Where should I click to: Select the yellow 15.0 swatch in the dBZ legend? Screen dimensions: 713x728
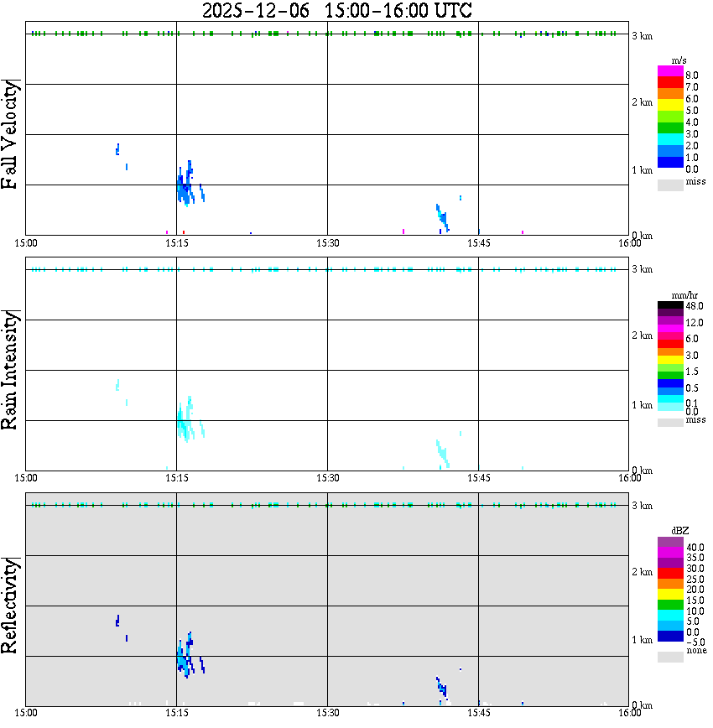click(670, 595)
